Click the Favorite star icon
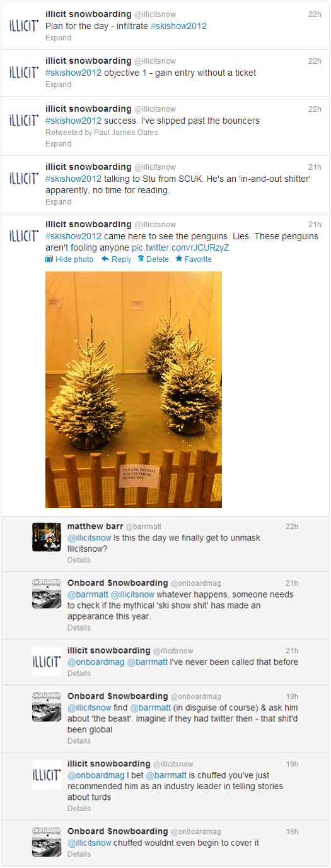Viewport: 331px width, 868px height. click(179, 259)
